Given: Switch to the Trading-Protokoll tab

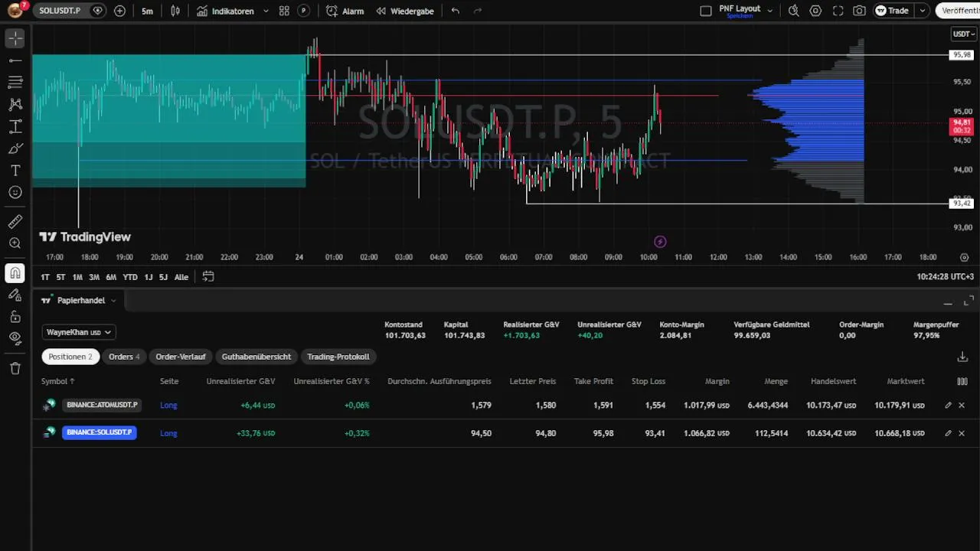Looking at the screenshot, I should 338,357.
